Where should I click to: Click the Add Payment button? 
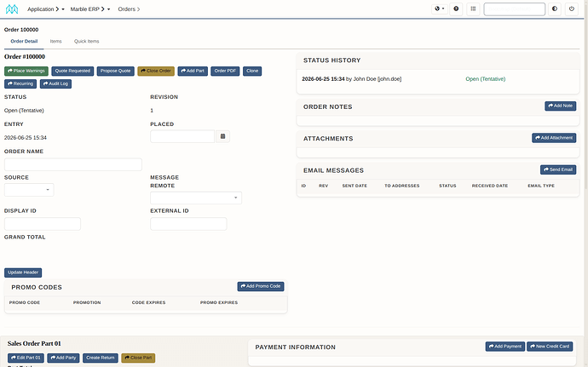click(505, 347)
